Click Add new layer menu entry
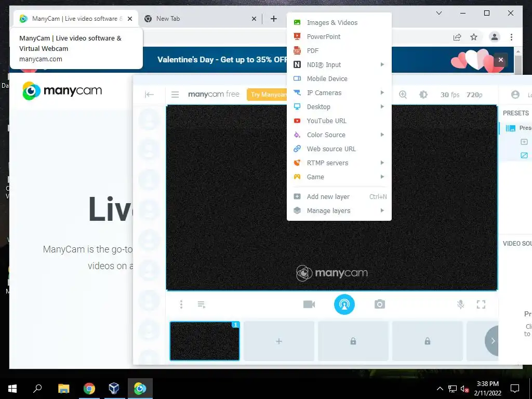The height and width of the screenshot is (399, 532). point(339,196)
